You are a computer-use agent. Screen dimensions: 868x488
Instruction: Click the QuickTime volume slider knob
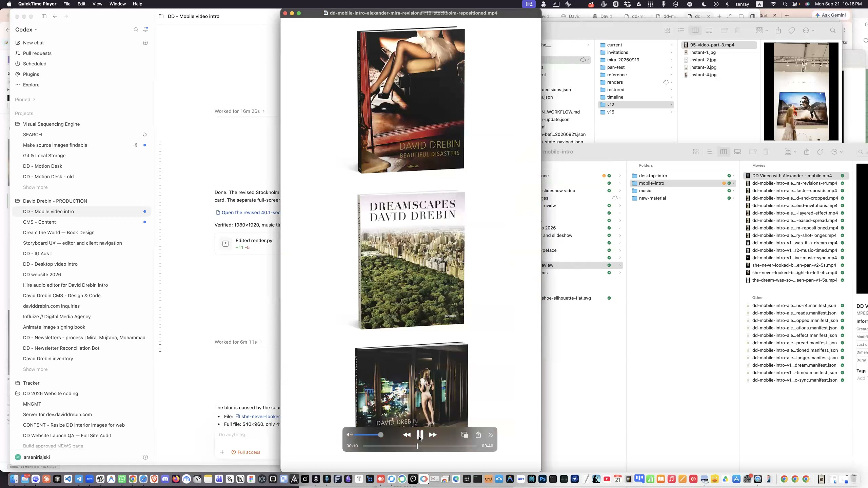[380, 435]
